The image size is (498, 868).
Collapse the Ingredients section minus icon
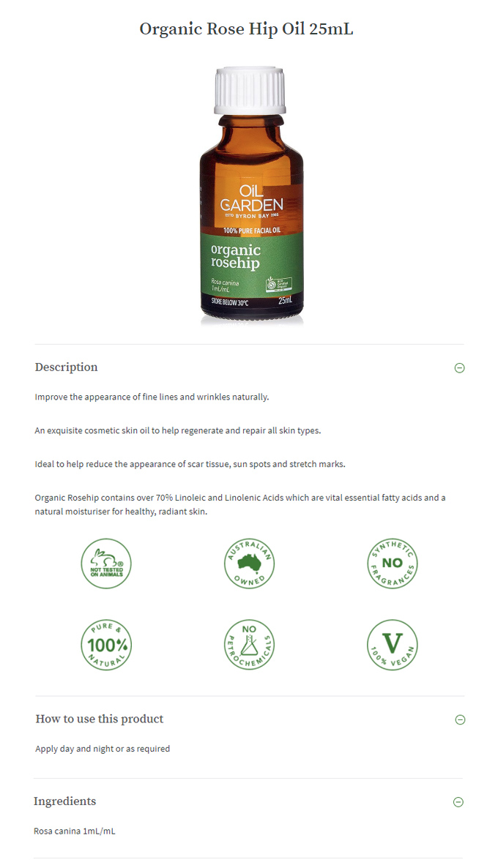coord(458,801)
